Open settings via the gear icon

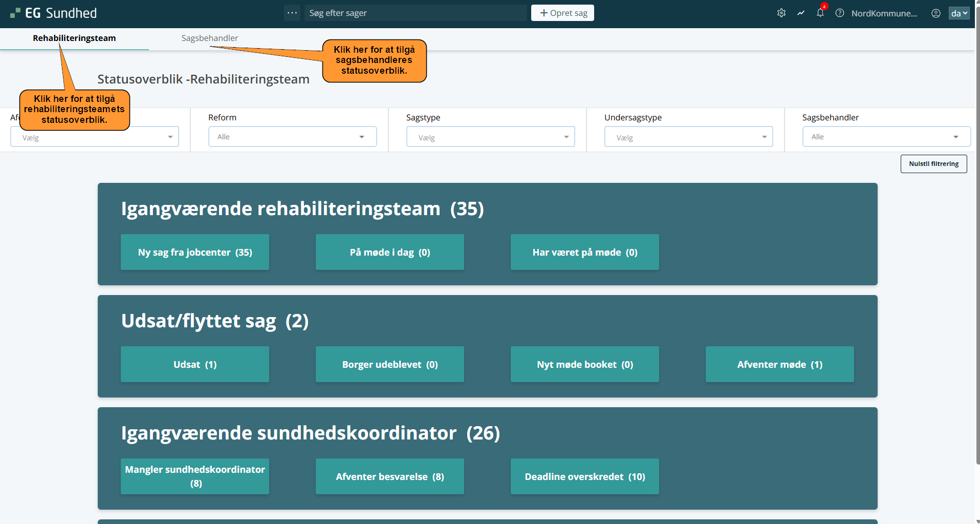(781, 13)
